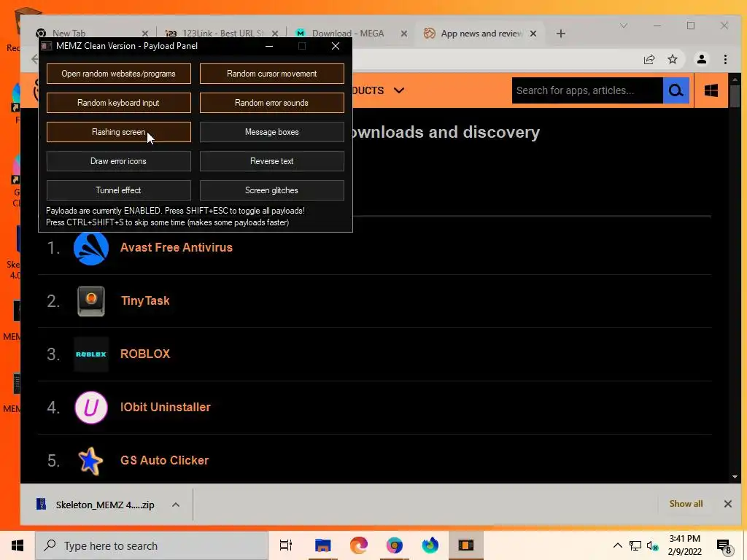This screenshot has height=560, width=747.
Task: Click the IObit Uninstaller icon
Action: click(91, 408)
